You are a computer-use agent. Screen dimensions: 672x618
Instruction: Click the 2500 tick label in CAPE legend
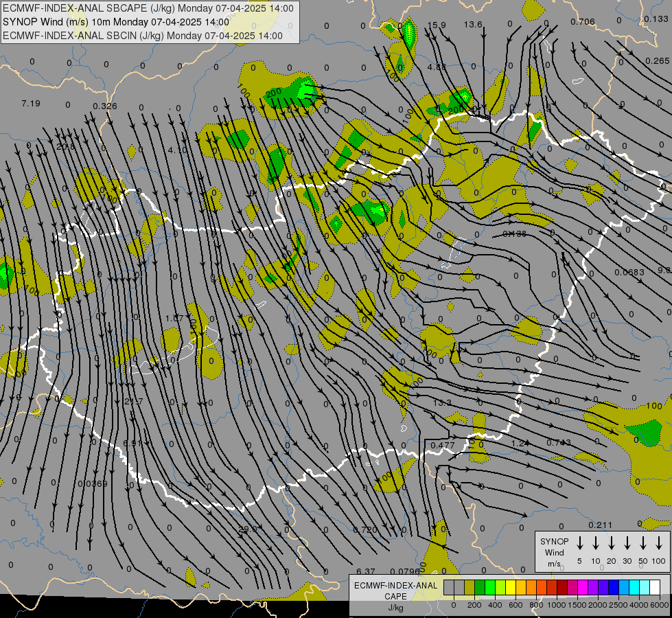point(618,605)
